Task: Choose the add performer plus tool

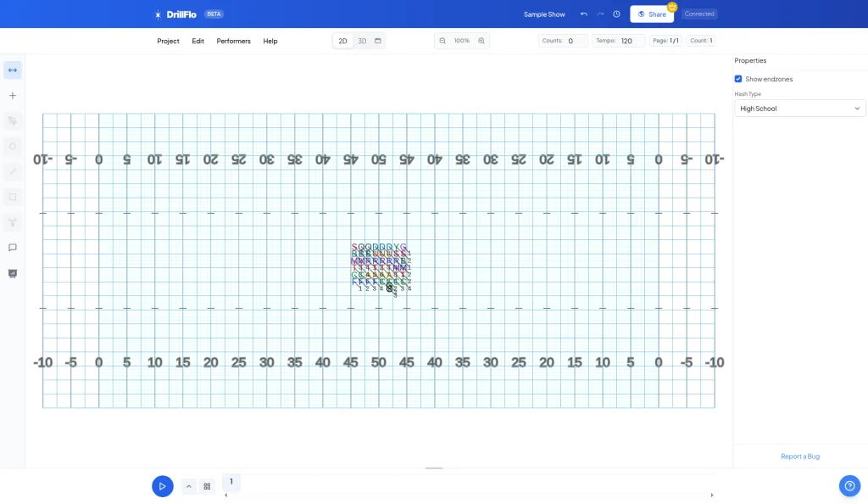Action: click(12, 96)
